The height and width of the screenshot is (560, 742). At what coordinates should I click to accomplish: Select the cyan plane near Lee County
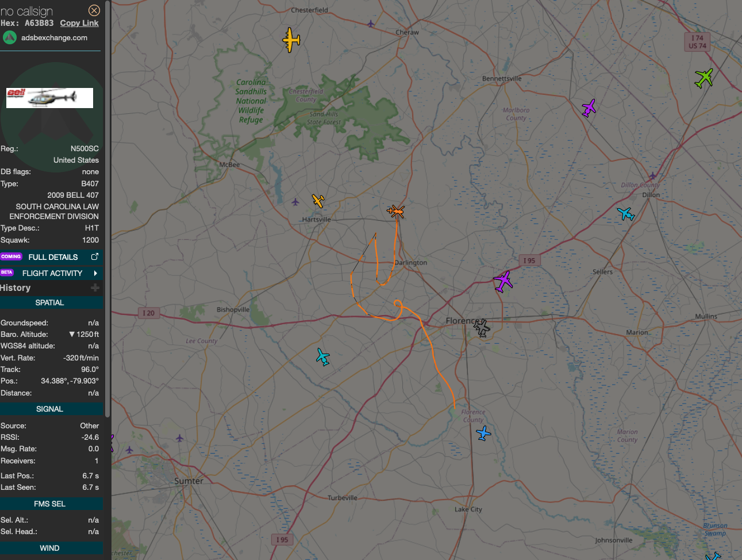(x=323, y=357)
